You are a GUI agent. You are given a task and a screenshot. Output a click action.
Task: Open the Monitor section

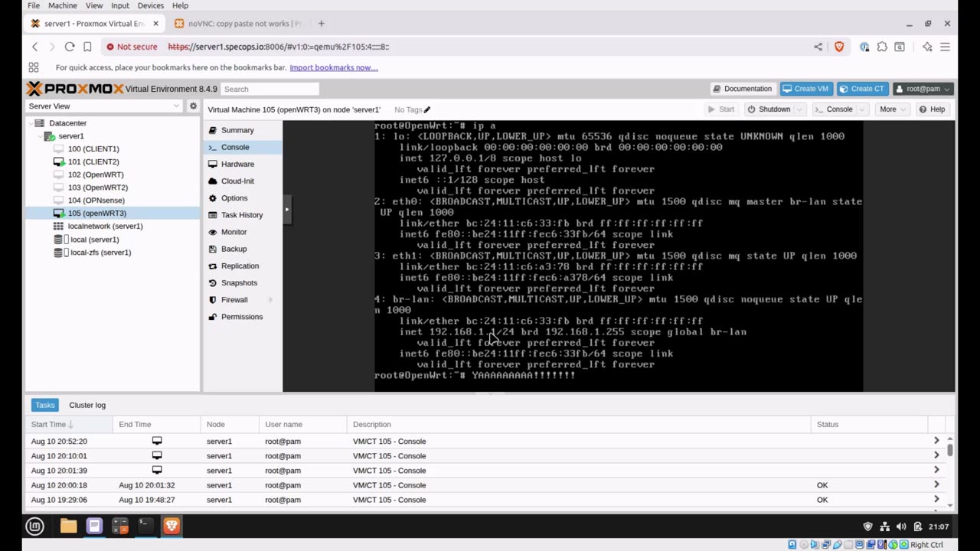(x=234, y=232)
